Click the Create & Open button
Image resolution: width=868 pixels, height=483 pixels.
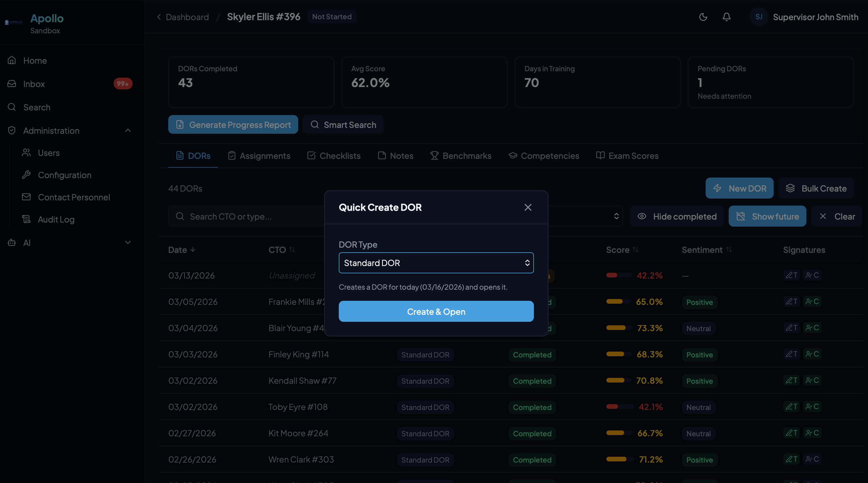pos(436,312)
